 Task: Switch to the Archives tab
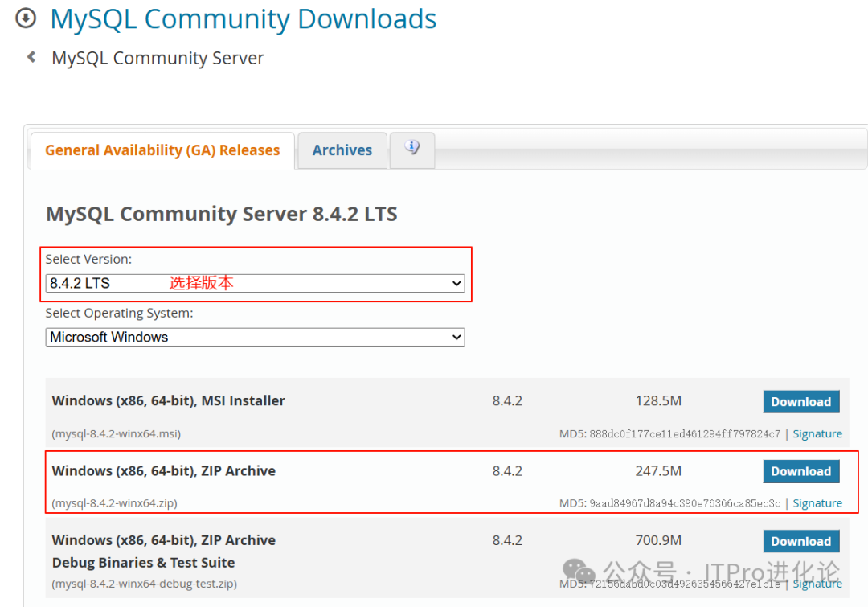pos(342,150)
